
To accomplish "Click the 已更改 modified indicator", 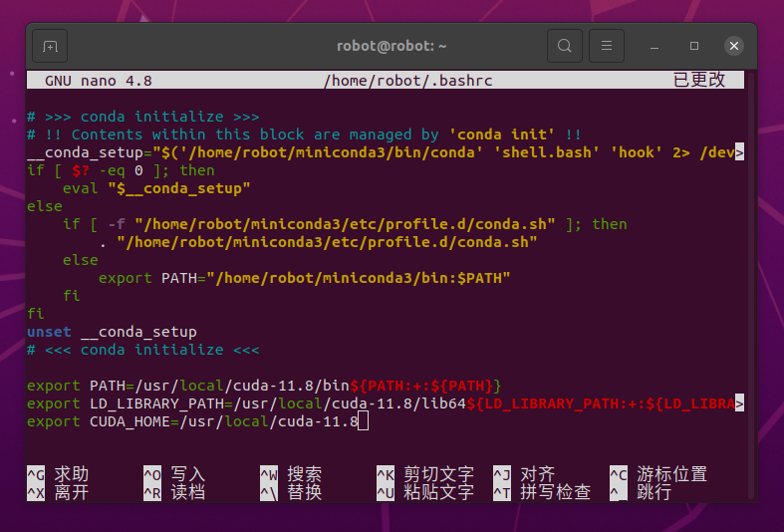I will pos(699,80).
